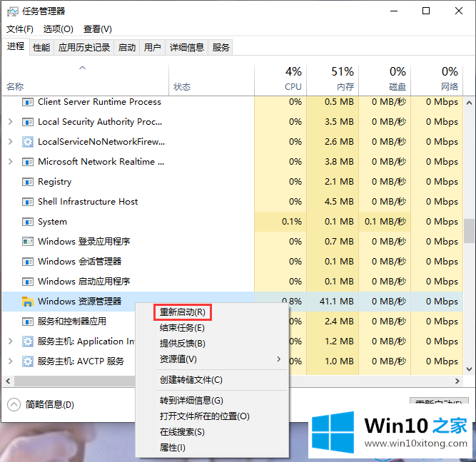The width and height of the screenshot is (476, 462).
Task: Click the Windows 启动应用程序 icon
Action: click(28, 282)
